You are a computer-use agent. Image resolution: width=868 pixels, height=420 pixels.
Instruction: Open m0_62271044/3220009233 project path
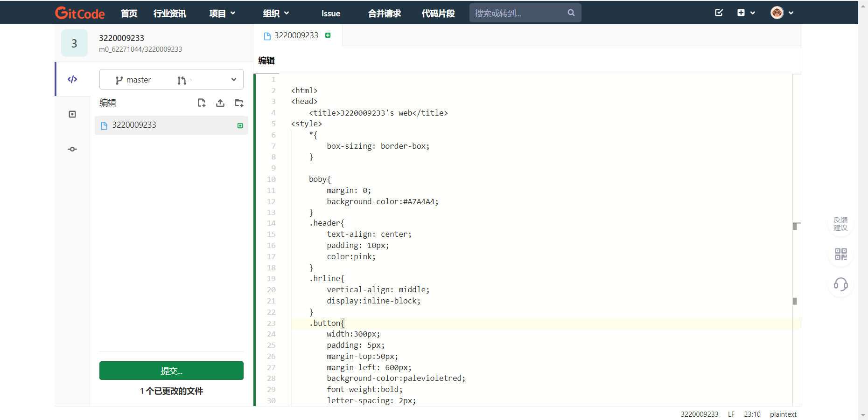[x=140, y=49]
